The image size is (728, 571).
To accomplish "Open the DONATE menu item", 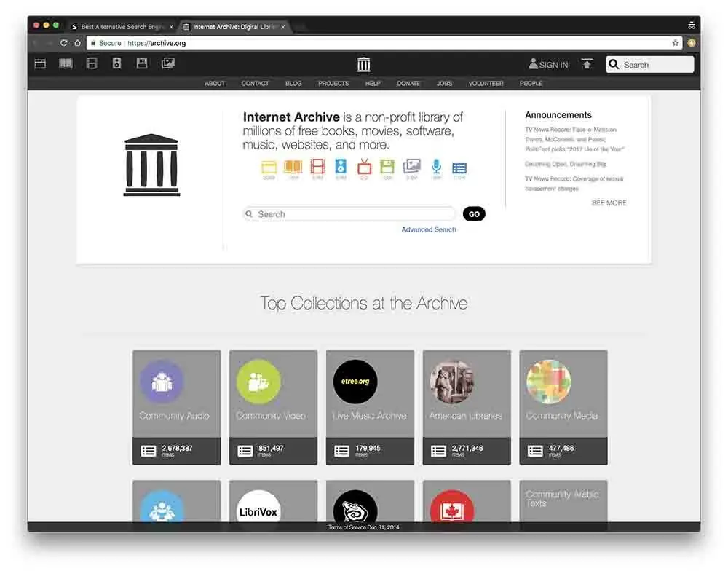I will point(408,83).
